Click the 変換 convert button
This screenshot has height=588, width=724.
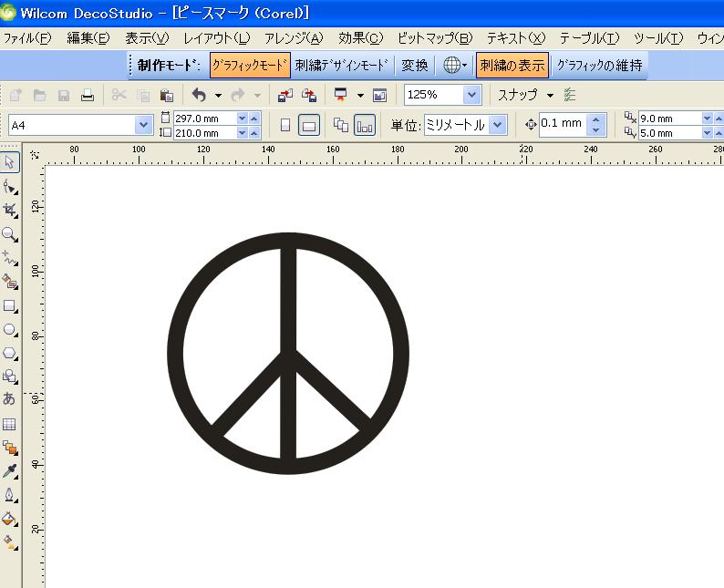coord(415,66)
